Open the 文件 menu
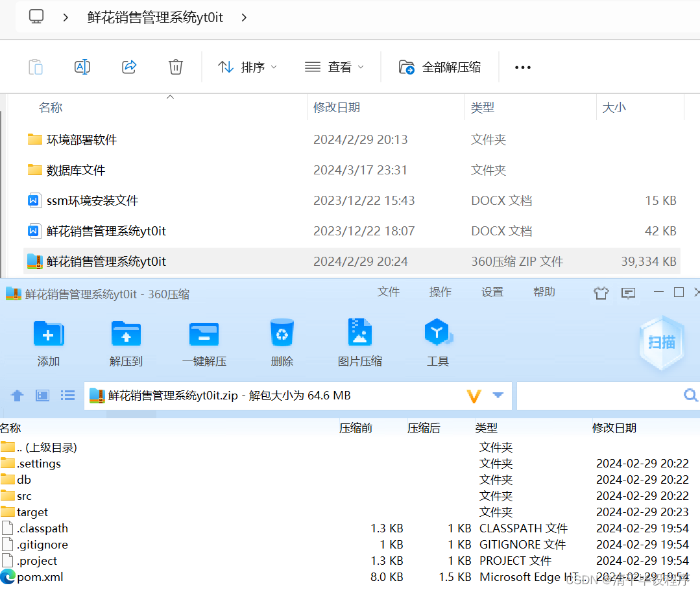This screenshot has height=592, width=700. pos(388,292)
